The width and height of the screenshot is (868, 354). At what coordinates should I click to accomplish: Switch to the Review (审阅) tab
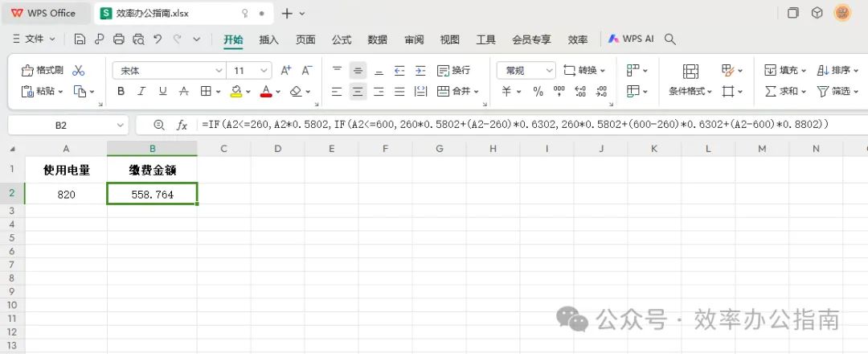tap(414, 40)
